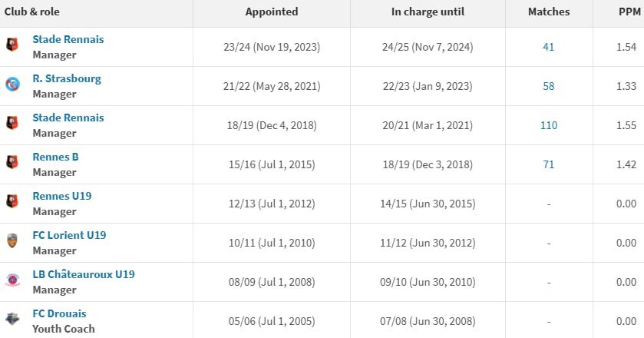Click the Rennes B club crest icon

12,162
